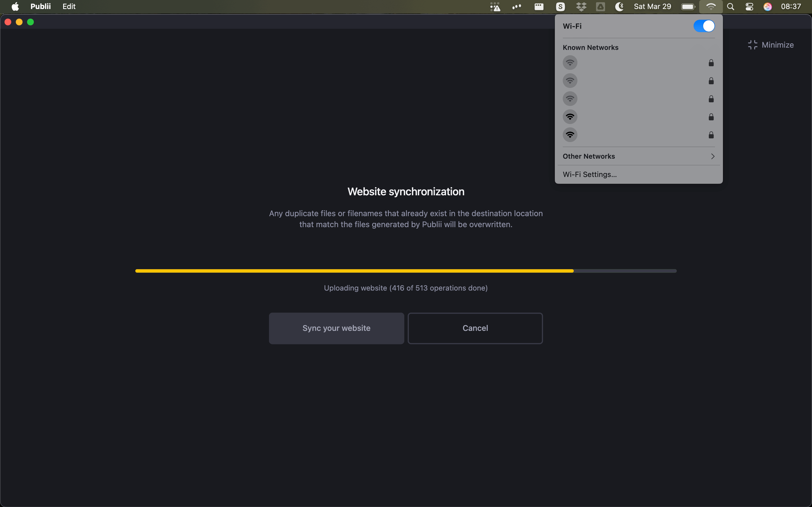Click the yellow minimize window button
812x507 pixels.
point(19,22)
